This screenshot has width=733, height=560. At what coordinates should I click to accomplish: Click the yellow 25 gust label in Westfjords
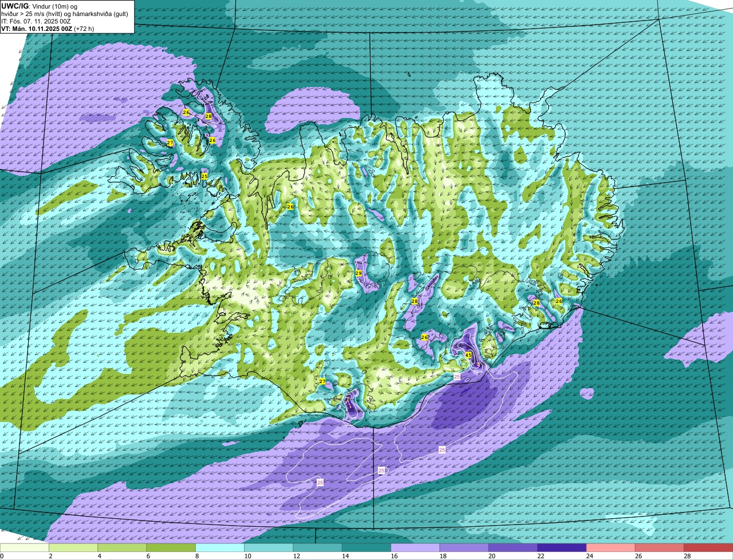click(x=204, y=176)
